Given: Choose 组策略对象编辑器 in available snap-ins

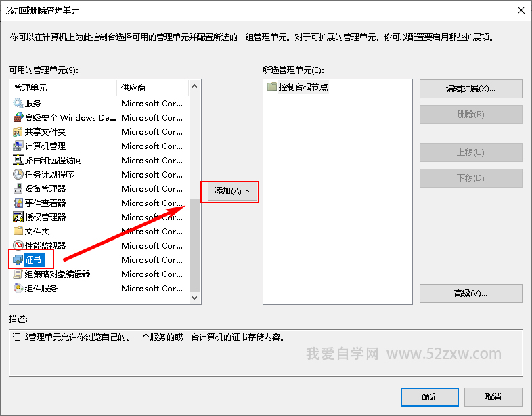Looking at the screenshot, I should point(57,274).
